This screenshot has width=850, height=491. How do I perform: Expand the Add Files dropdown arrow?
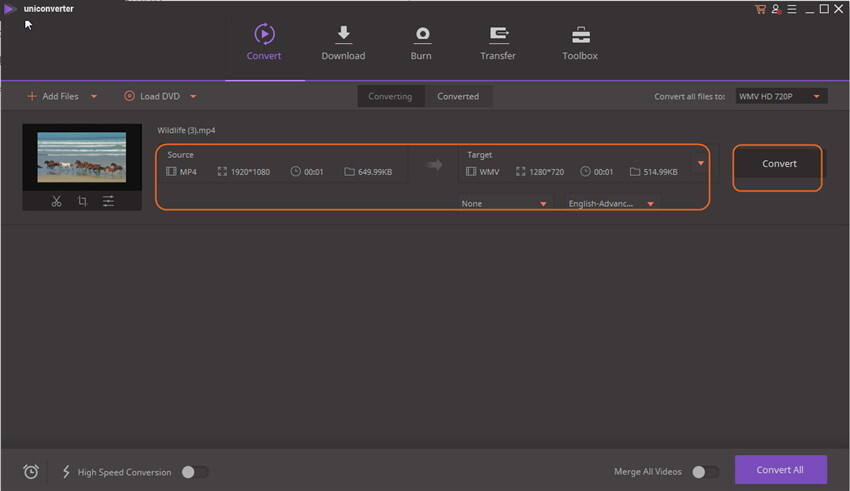click(x=94, y=96)
